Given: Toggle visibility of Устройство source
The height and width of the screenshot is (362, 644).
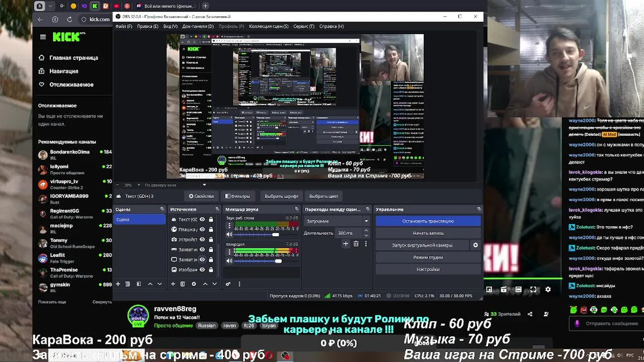Looking at the screenshot, I should point(202,239).
